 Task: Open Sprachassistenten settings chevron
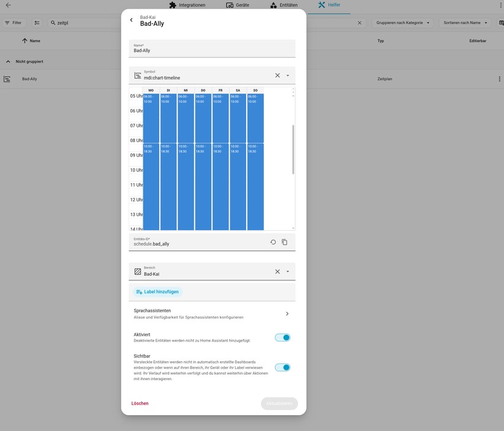pos(287,313)
